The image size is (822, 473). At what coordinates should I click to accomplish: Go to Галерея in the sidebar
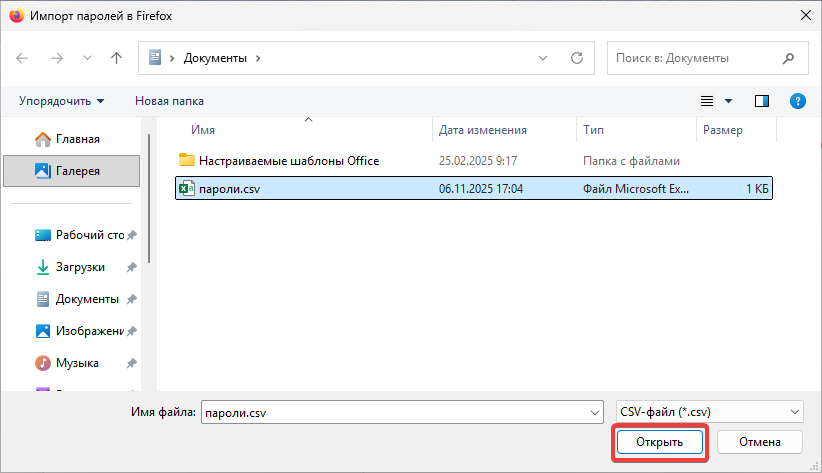coord(77,171)
